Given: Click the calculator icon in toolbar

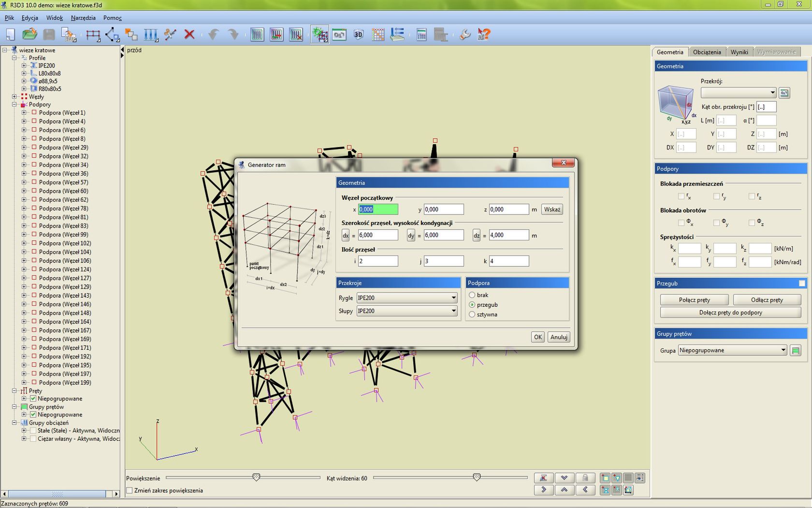Looking at the screenshot, I should (x=421, y=34).
